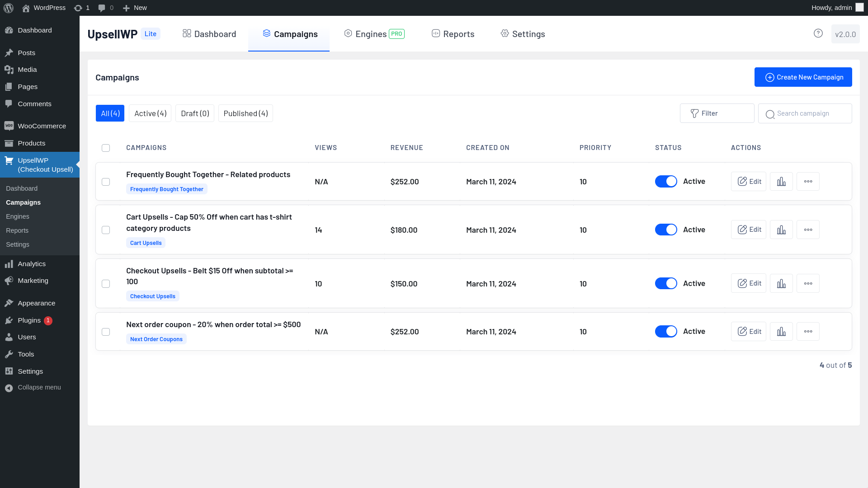Open Analytics in sidebar
Screen dimensions: 868x488
[40, 264]
